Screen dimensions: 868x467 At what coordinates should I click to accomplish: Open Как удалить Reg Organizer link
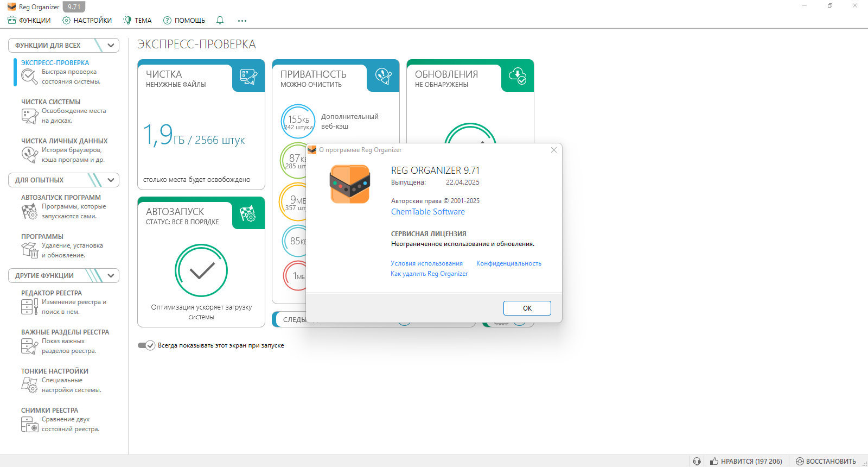[x=429, y=274]
